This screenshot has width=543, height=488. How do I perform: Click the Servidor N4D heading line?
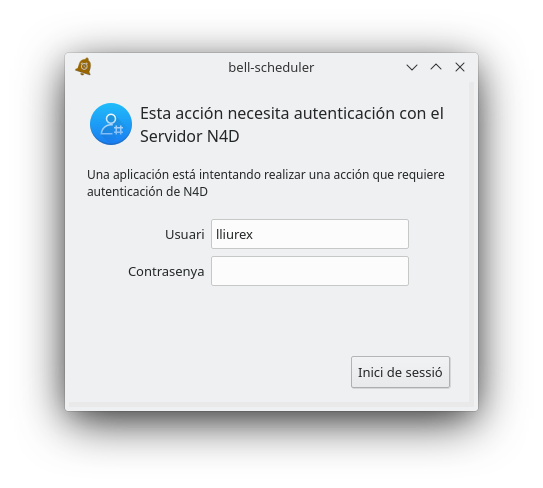(x=189, y=136)
